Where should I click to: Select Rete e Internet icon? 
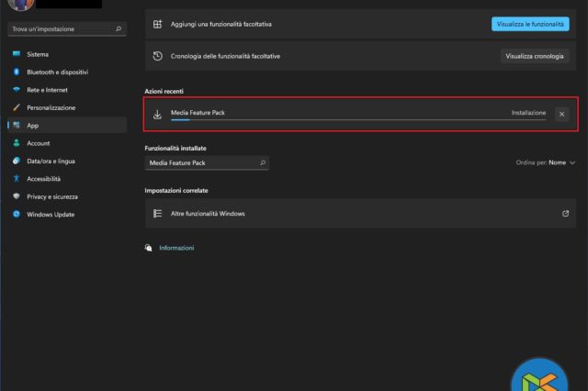coord(17,90)
